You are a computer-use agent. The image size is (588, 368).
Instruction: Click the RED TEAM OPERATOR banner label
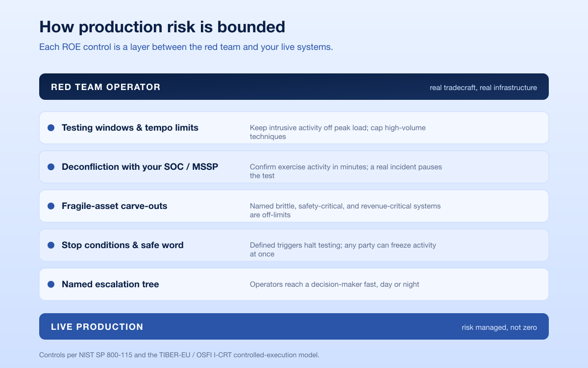(106, 87)
